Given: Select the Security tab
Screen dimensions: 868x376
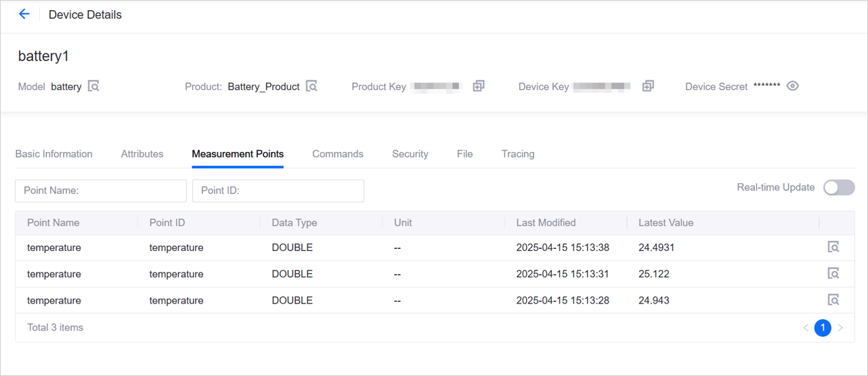Looking at the screenshot, I should point(410,154).
